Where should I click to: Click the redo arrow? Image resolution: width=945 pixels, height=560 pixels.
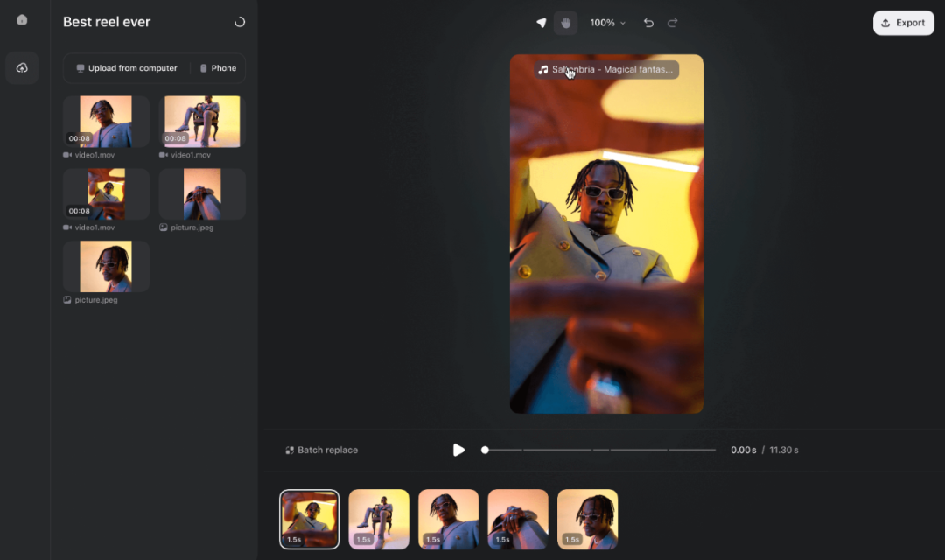[673, 23]
